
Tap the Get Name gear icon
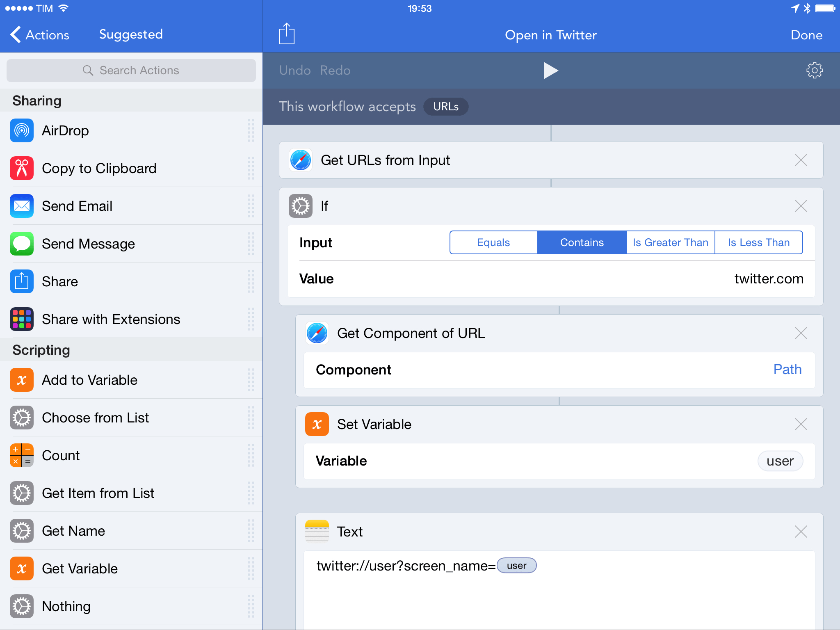tap(22, 531)
